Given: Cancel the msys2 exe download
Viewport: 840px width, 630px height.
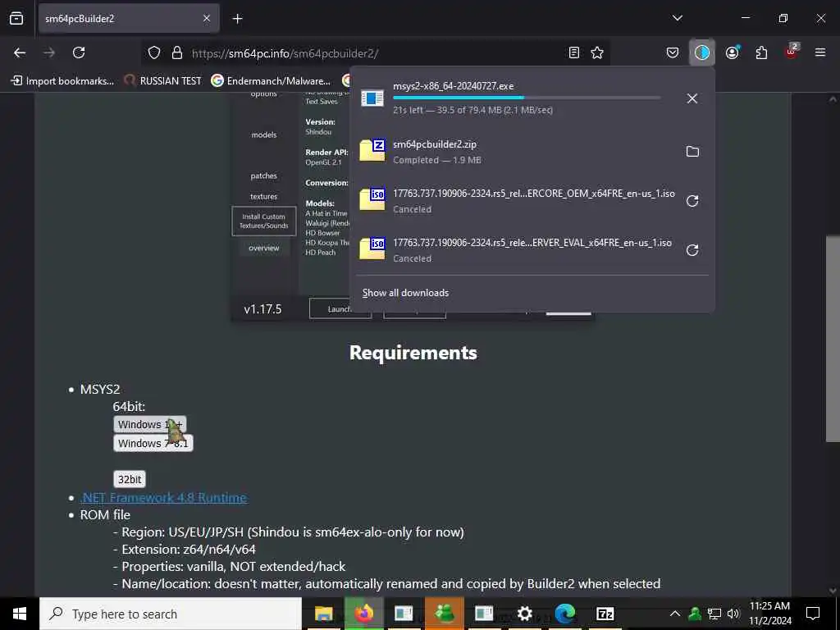Looking at the screenshot, I should pyautogui.click(x=692, y=98).
